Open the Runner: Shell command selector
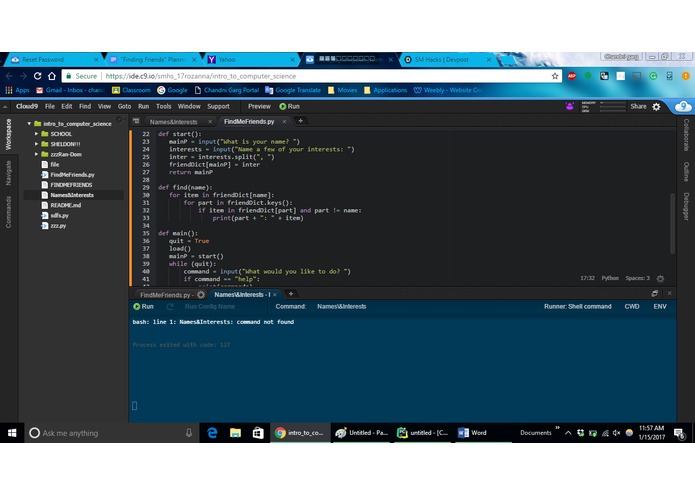Screen dimensions: 695x494 578,307
